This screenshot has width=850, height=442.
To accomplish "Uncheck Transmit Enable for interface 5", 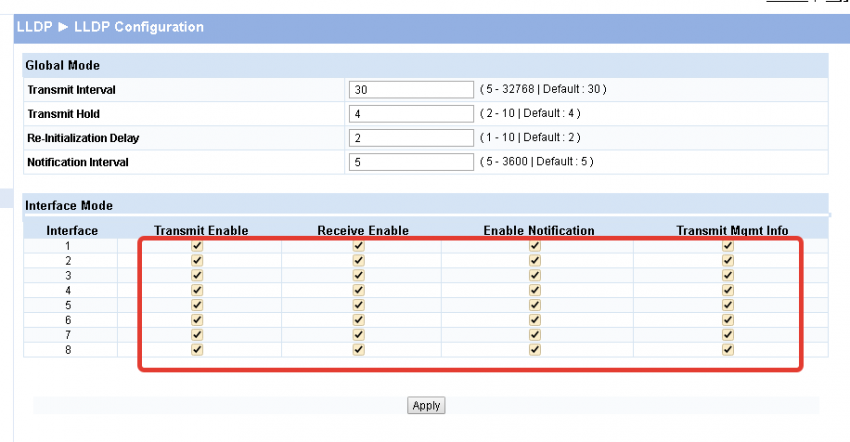I will [197, 305].
